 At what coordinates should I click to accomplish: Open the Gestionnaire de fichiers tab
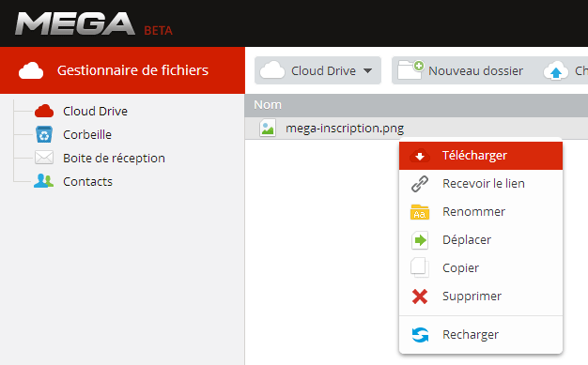click(122, 70)
